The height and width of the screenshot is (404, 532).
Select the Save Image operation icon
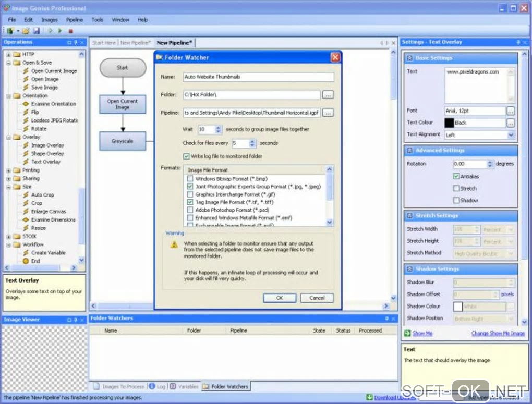[26, 87]
